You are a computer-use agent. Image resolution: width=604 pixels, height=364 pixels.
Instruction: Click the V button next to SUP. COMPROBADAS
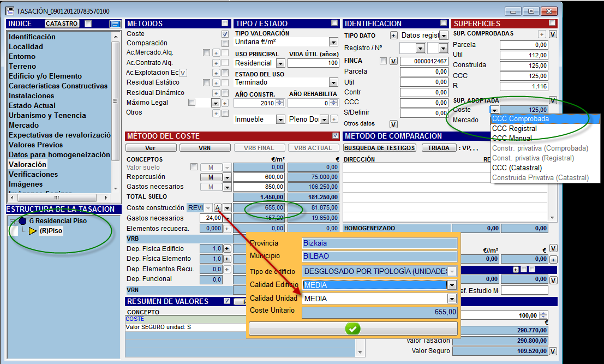[x=553, y=34]
